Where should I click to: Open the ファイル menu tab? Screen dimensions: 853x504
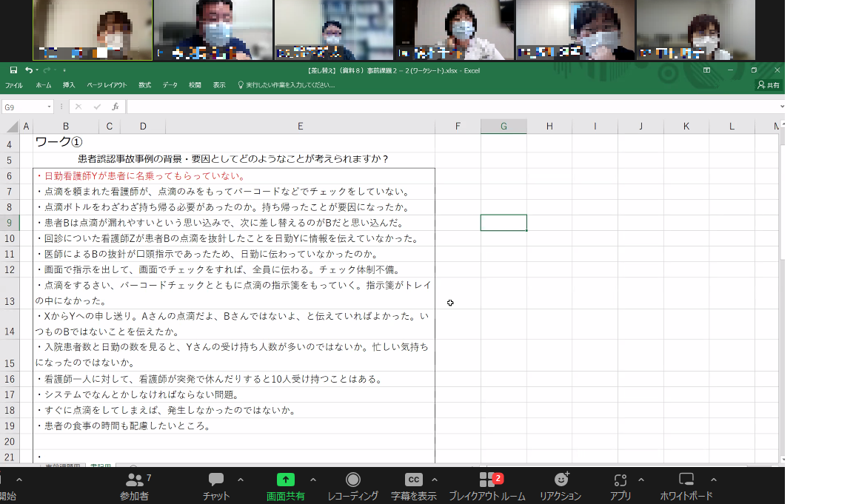coord(13,85)
